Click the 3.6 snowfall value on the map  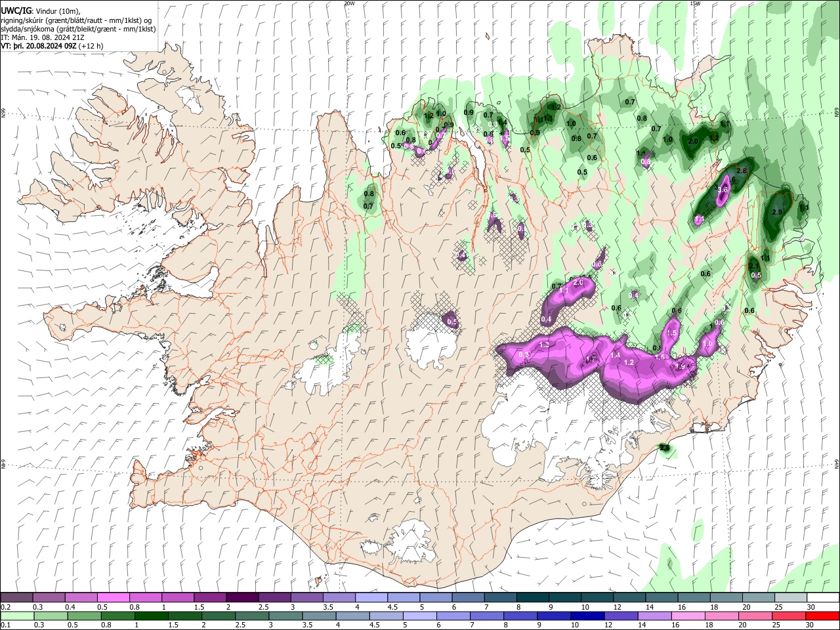tap(723, 190)
